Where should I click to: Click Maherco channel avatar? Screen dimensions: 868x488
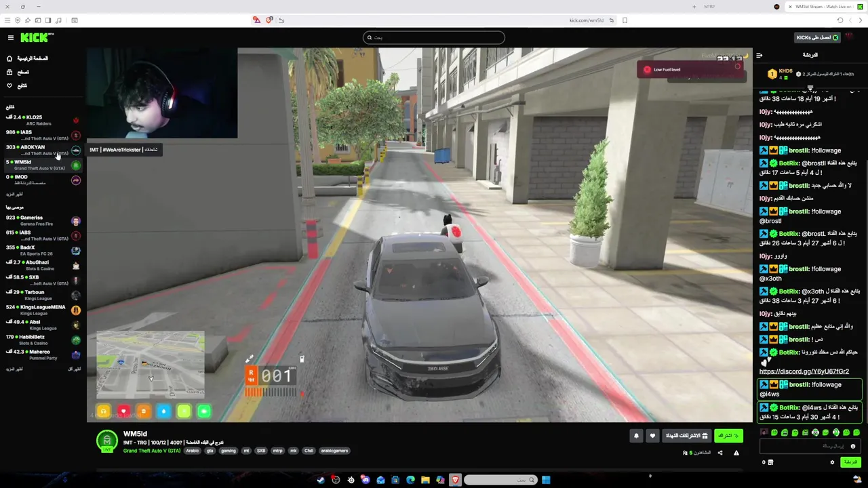[x=75, y=355]
